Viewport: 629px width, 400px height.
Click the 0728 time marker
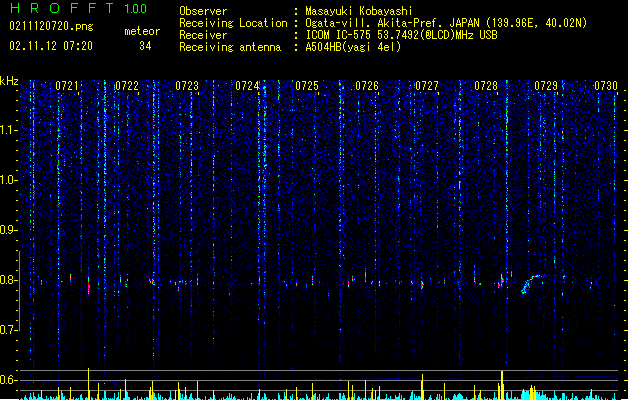[x=486, y=86]
